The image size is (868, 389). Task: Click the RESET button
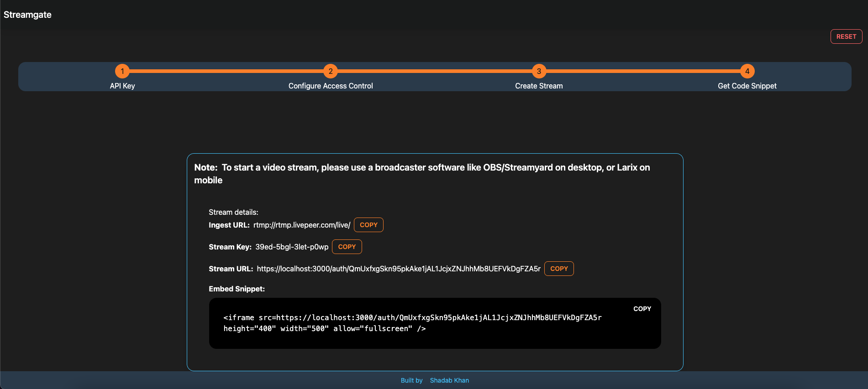coord(846,36)
